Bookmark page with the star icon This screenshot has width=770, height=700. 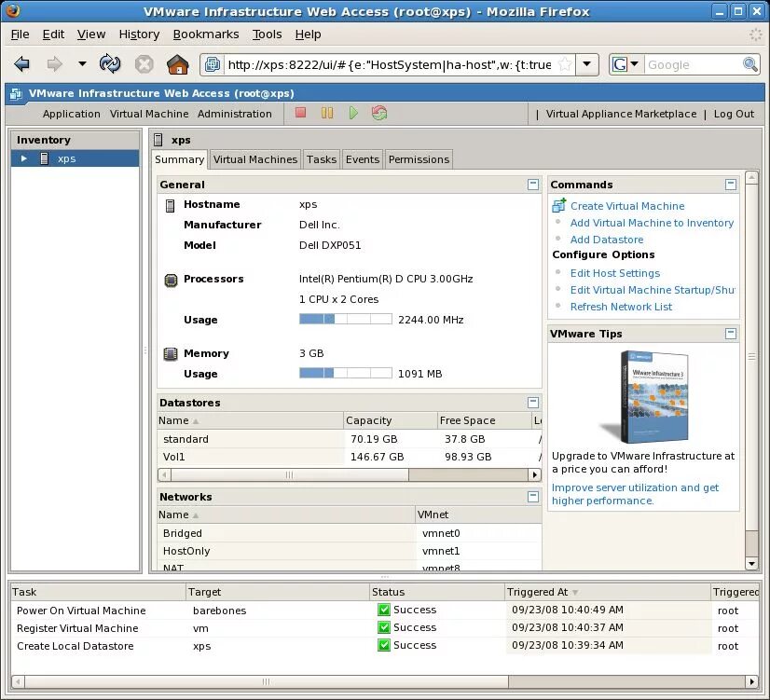click(565, 64)
